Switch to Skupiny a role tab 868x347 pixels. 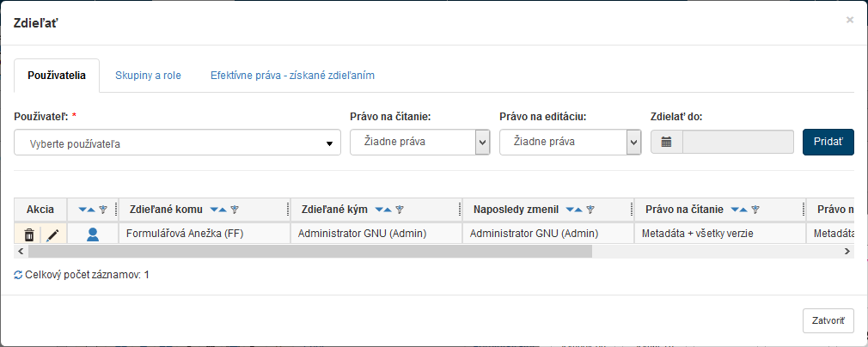tap(148, 76)
